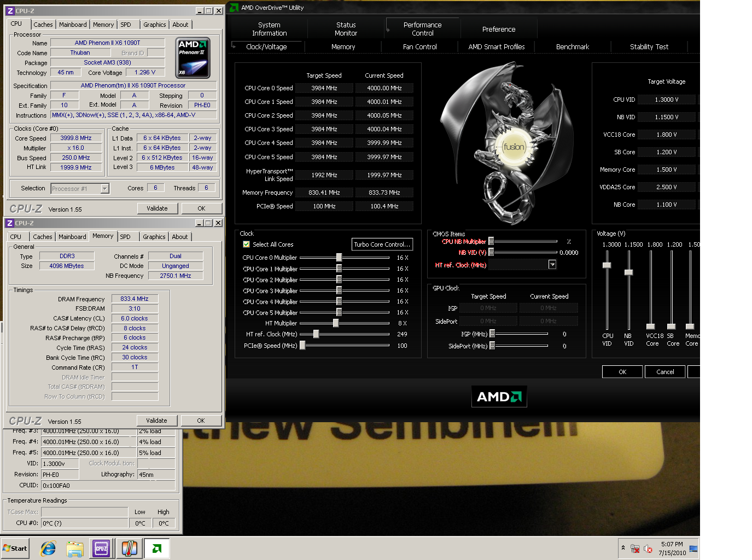Show hidden system tray icons

coord(622,547)
